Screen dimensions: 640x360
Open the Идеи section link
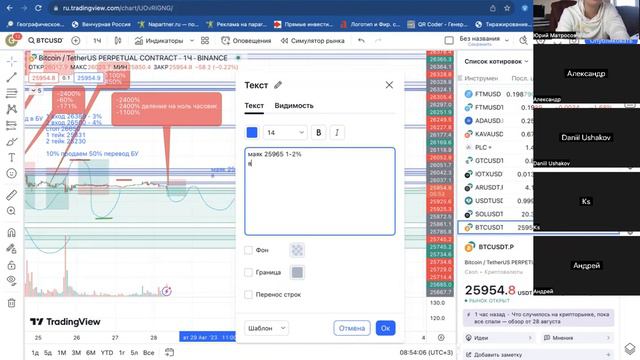click(x=499, y=338)
